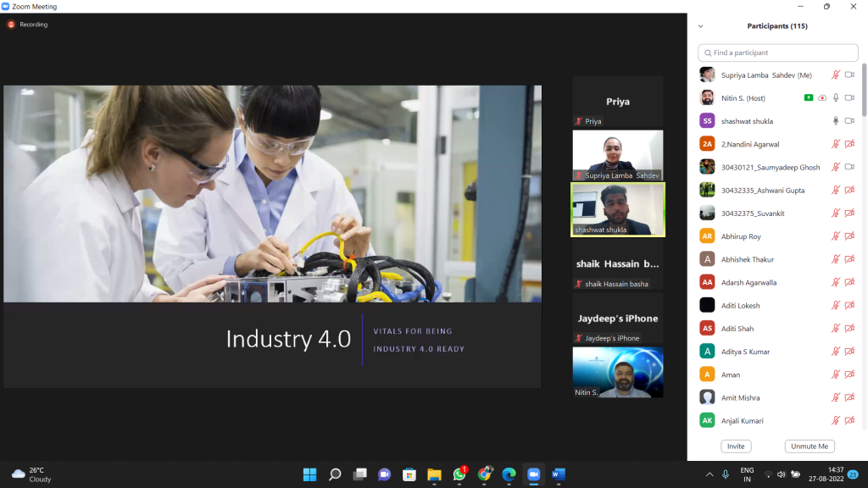Click camera-off icon for Aditi Shah
868x488 pixels.
(x=849, y=329)
